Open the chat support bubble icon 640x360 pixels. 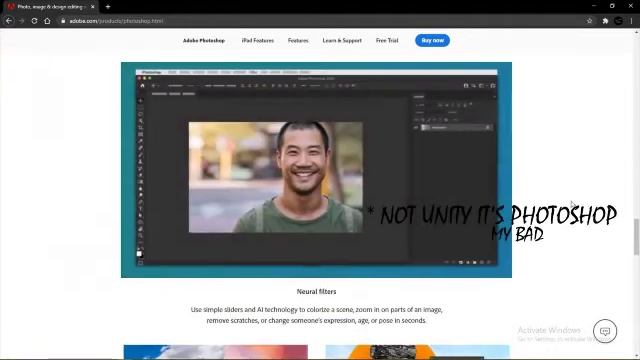click(605, 331)
